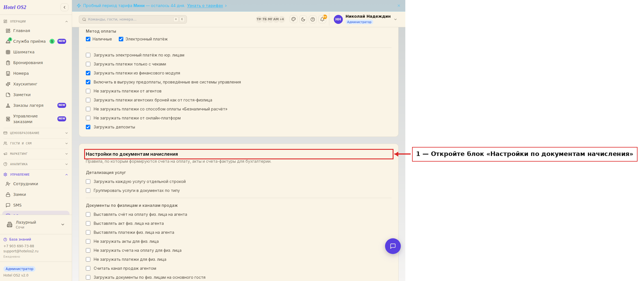Uncheck Загружать депозиты
The height and width of the screenshot is (281, 644).
pos(88,127)
